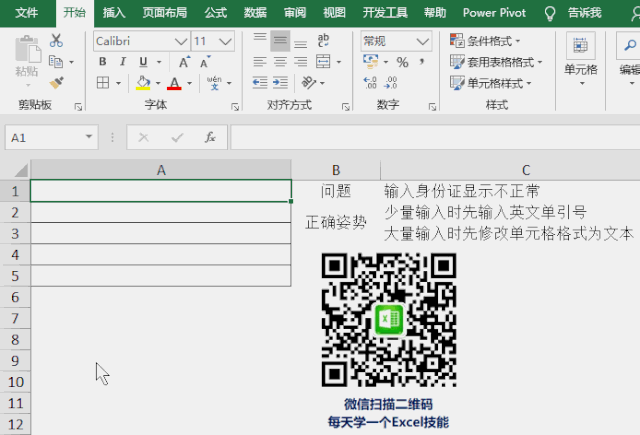The image size is (640, 435).
Task: Apply red font color A
Action: coord(174,83)
